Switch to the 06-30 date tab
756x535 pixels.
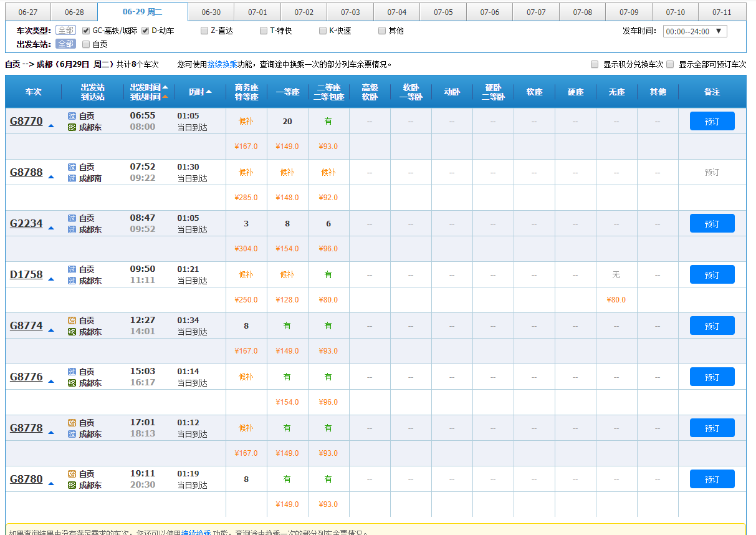pyautogui.click(x=211, y=12)
